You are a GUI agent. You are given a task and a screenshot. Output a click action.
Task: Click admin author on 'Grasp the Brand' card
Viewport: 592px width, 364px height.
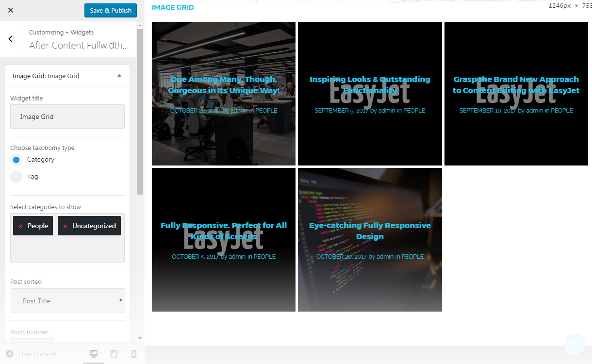pos(535,111)
